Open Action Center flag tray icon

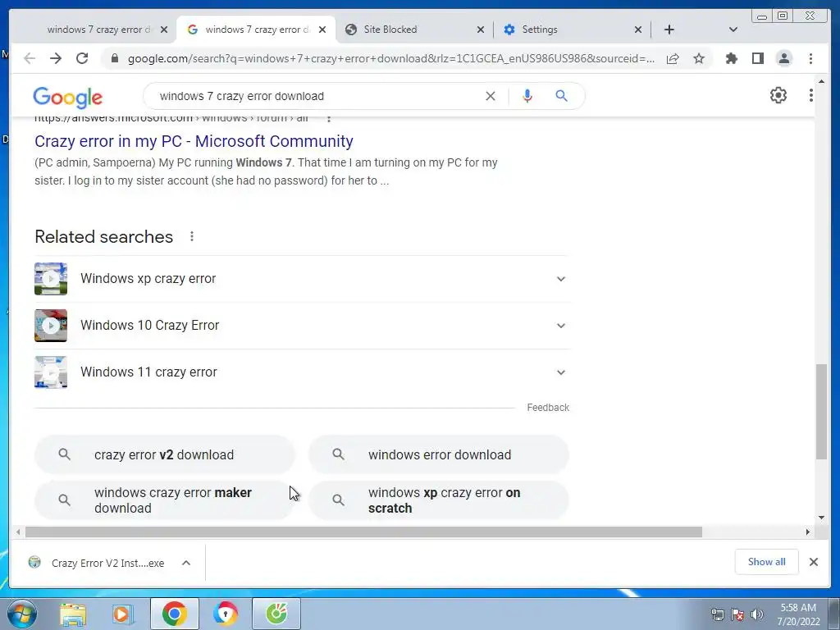point(737,614)
